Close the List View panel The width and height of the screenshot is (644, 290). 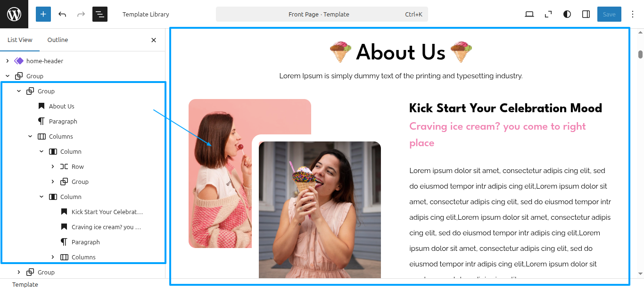[x=154, y=40]
